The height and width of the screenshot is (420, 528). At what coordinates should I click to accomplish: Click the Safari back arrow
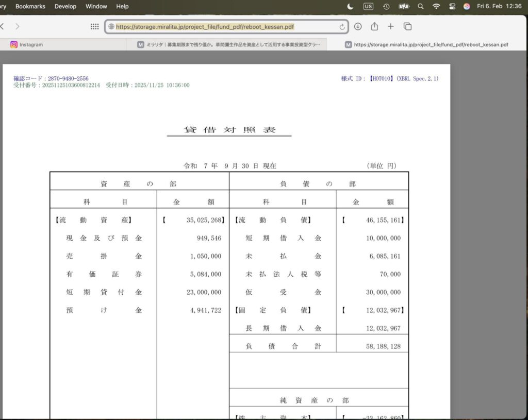coord(3,26)
